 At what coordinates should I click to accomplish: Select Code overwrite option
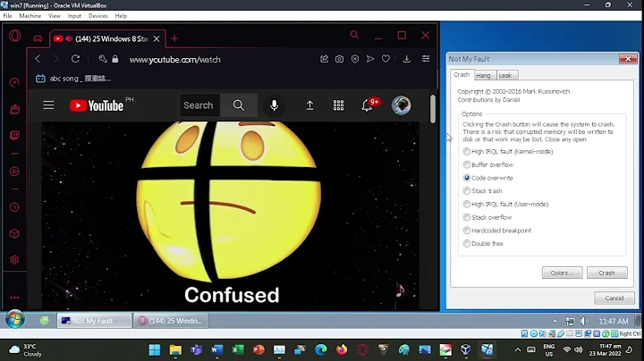[488, 178]
